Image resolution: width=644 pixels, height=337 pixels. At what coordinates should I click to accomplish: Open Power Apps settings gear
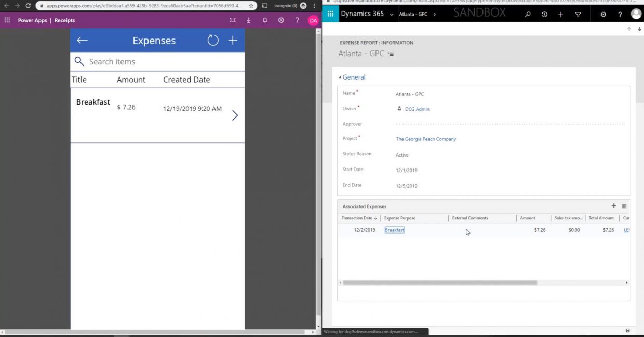[x=281, y=20]
